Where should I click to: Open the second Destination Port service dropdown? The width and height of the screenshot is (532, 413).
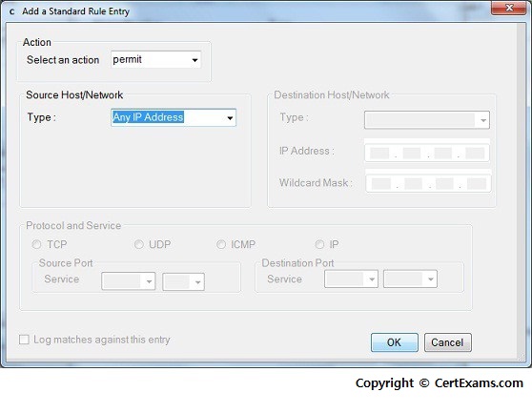410,279
